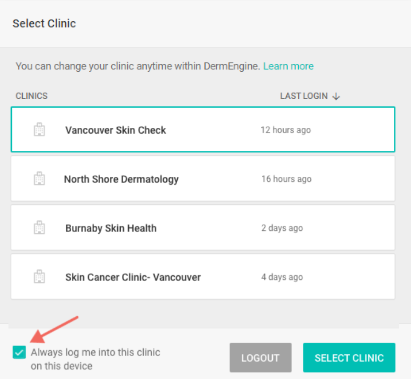This screenshot has width=411, height=379.
Task: Confirm with the Select Clinic button
Action: [x=349, y=358]
